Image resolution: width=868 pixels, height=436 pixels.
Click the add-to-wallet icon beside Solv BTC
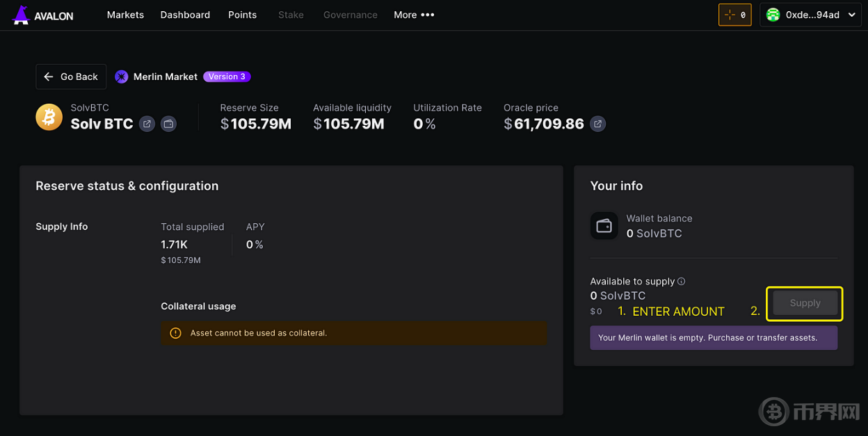pos(168,124)
